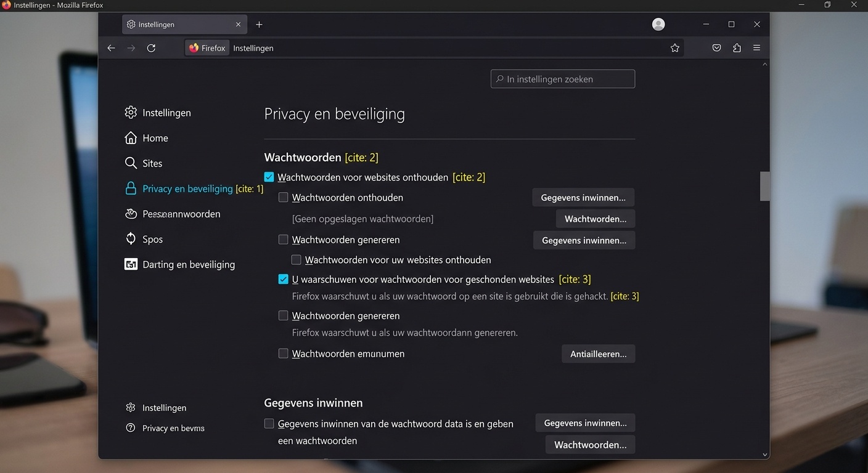Open the Pocket icon in the toolbar
868x473 pixels.
(716, 48)
